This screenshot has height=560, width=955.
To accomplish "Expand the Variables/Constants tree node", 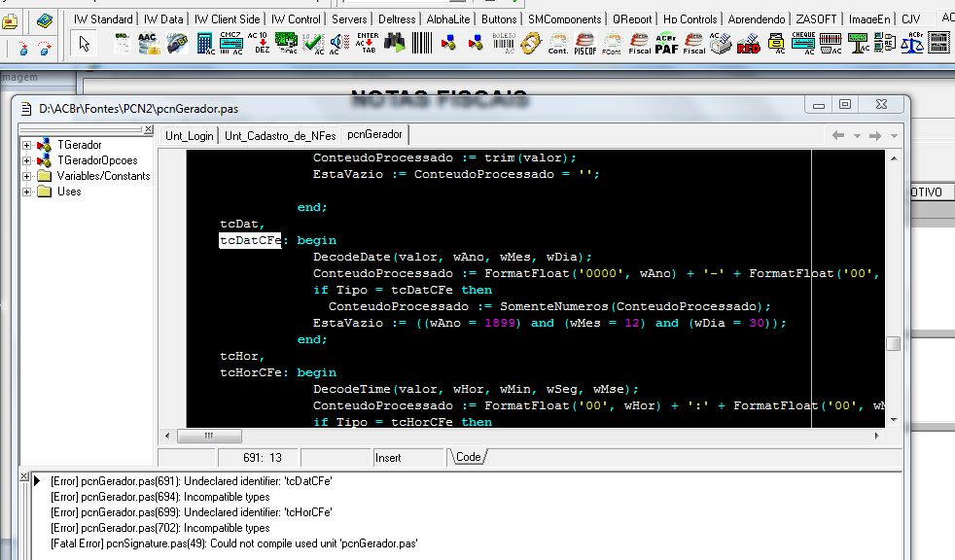I will [27, 177].
